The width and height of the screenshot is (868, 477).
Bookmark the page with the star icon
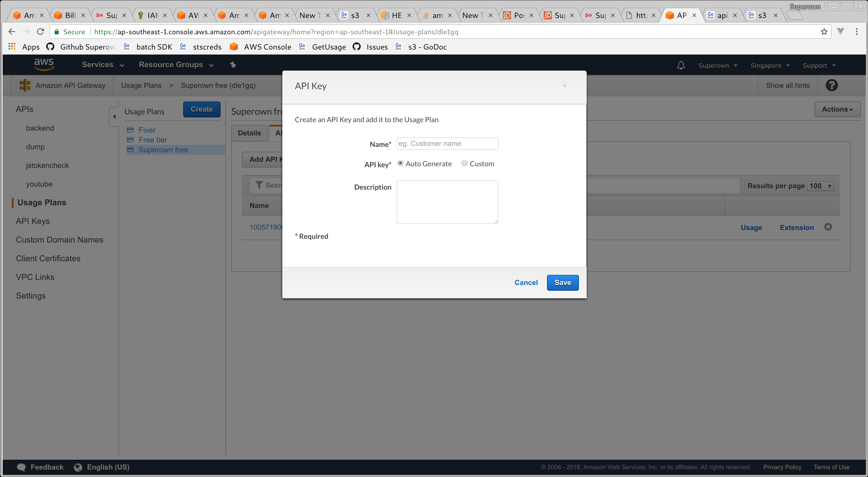tap(824, 32)
